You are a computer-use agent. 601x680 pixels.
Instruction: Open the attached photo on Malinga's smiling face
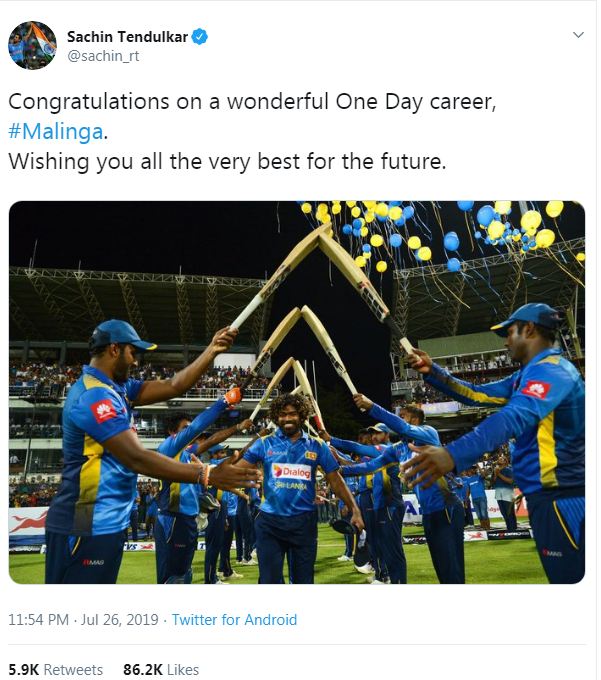[x=290, y=414]
